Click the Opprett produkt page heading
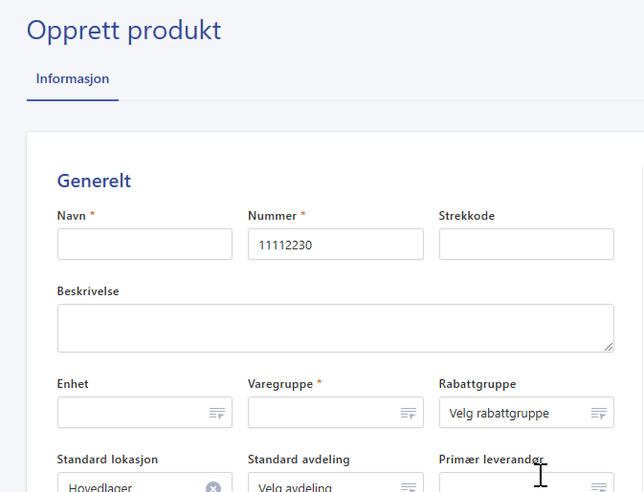 123,30
